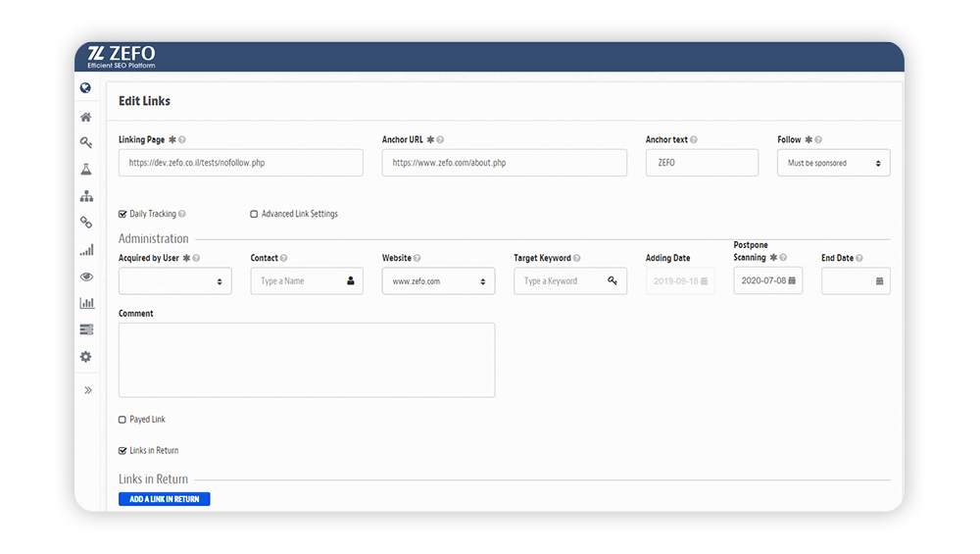980x554 pixels.
Task: Click help icon beside Anchor text
Action: [x=693, y=140]
